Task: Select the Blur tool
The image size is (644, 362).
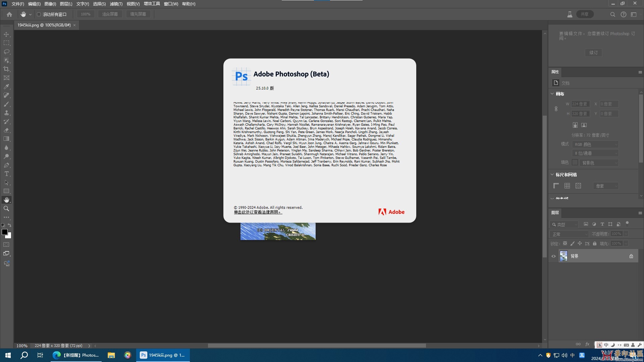Action: click(6, 148)
